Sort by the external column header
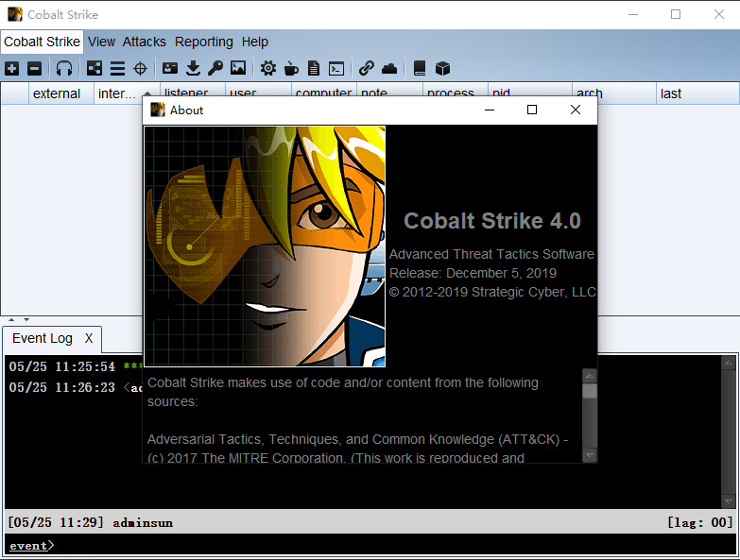740x560 pixels. click(61, 93)
